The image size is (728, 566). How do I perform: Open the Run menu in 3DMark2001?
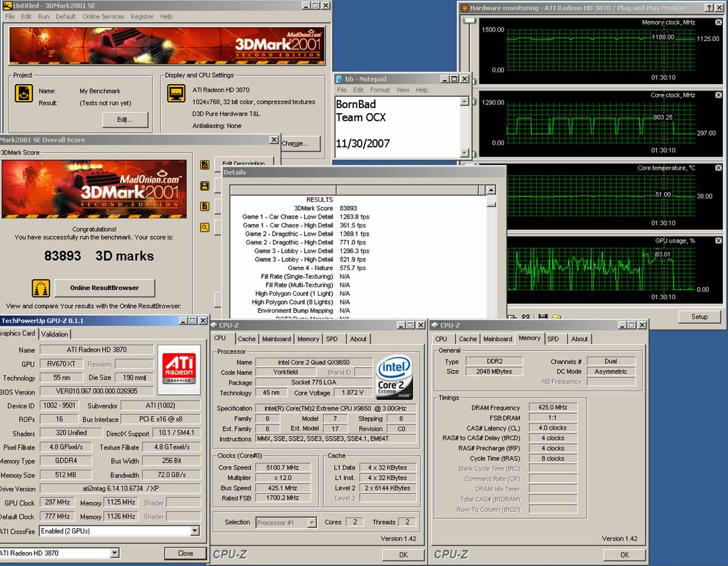[x=44, y=16]
